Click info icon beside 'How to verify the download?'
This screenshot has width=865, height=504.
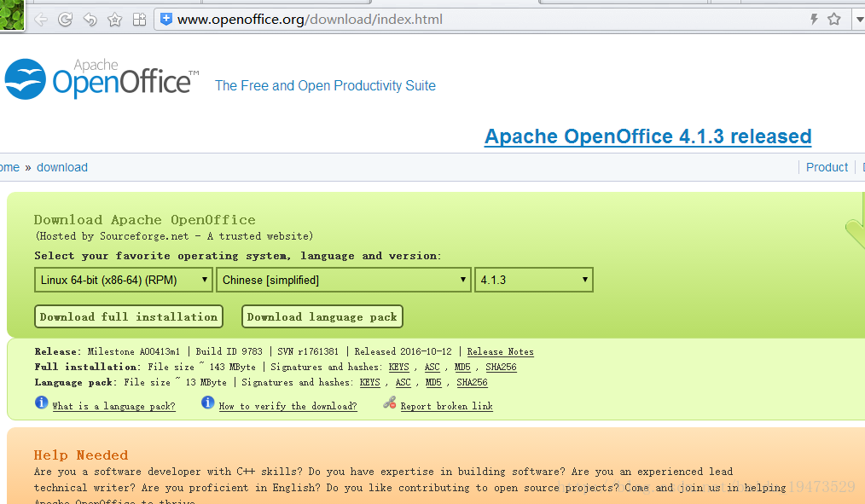[208, 403]
